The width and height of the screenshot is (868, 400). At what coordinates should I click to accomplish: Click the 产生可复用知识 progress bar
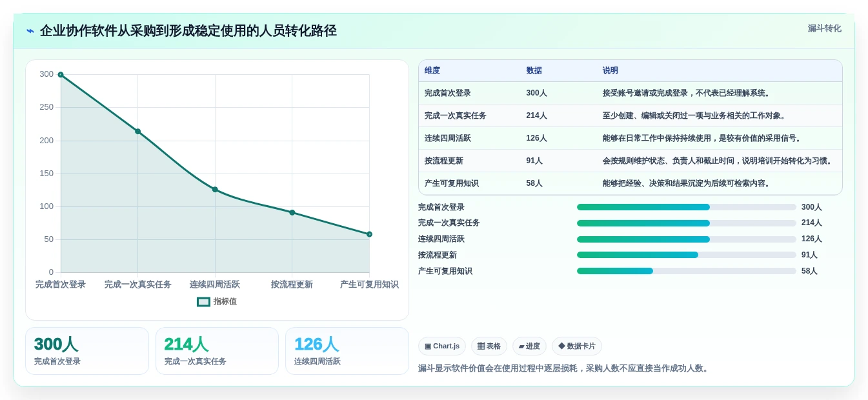(x=687, y=271)
